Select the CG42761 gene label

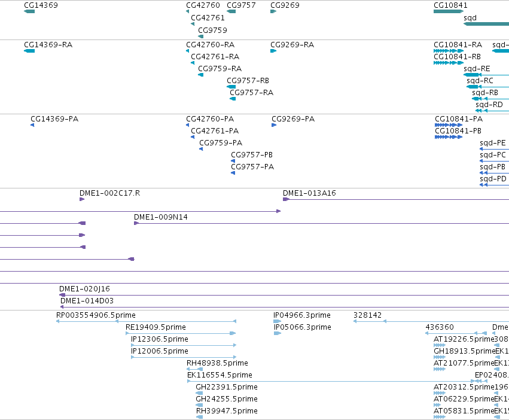point(208,18)
